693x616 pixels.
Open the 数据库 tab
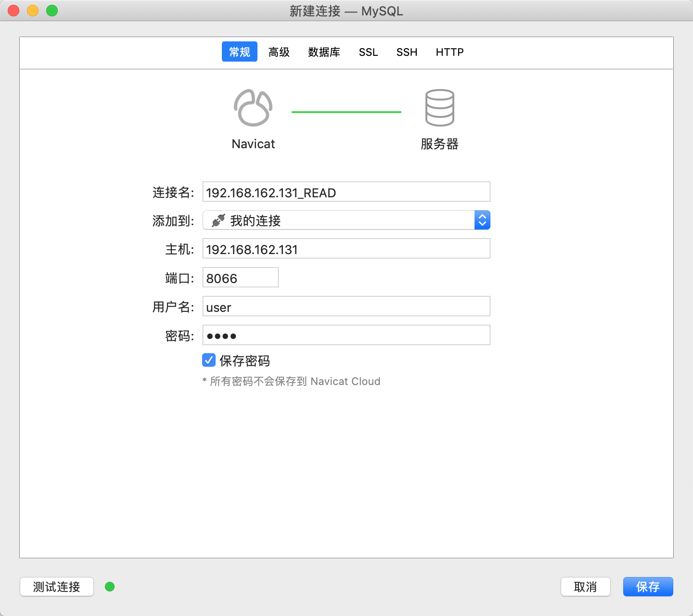pos(324,52)
